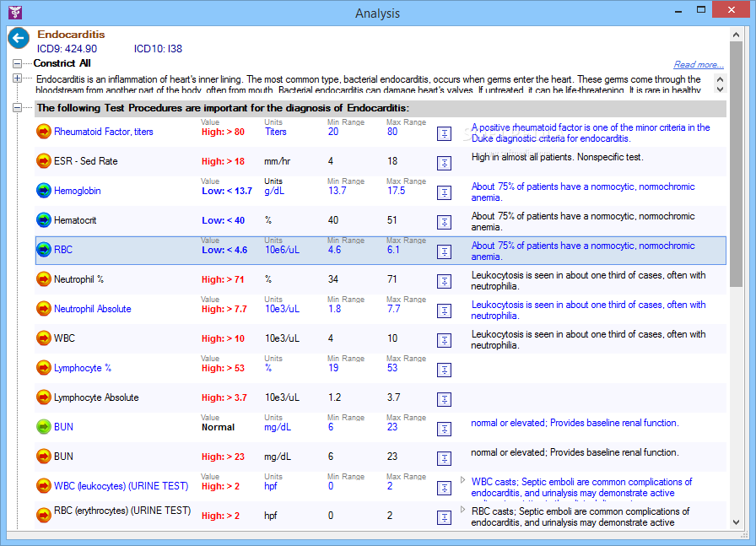Click the Lymphocyte Absolute test name
The height and width of the screenshot is (546, 756).
[x=96, y=397]
